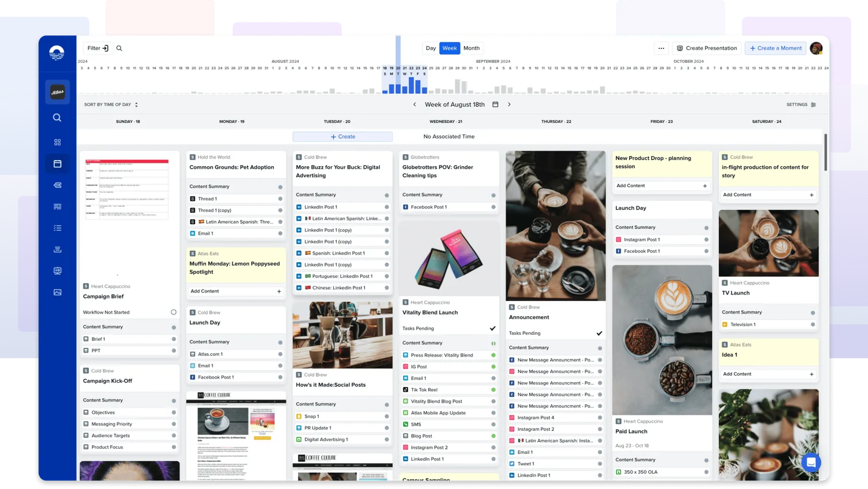
Task: Open the Settings panel control
Action: (x=801, y=105)
